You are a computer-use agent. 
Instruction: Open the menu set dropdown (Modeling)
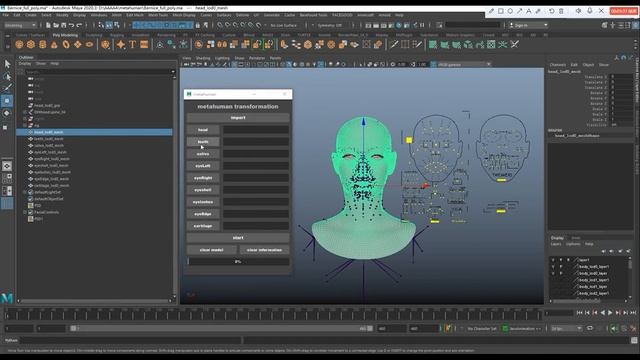20,25
